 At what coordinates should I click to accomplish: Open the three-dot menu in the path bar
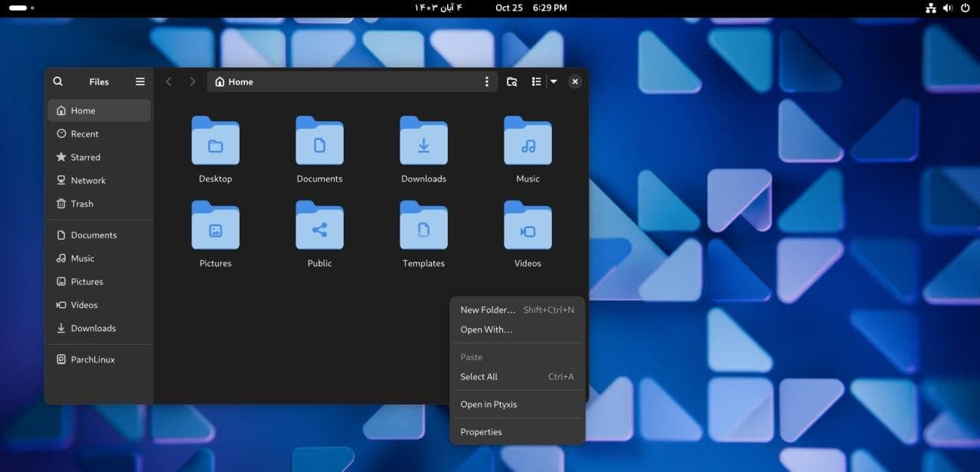coord(487,81)
